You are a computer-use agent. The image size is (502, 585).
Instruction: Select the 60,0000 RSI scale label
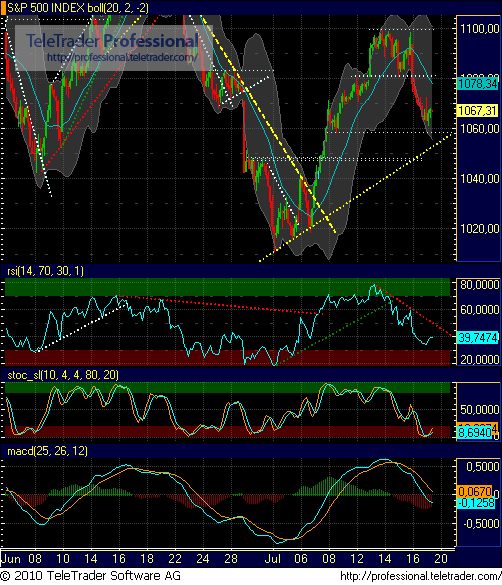(480, 309)
